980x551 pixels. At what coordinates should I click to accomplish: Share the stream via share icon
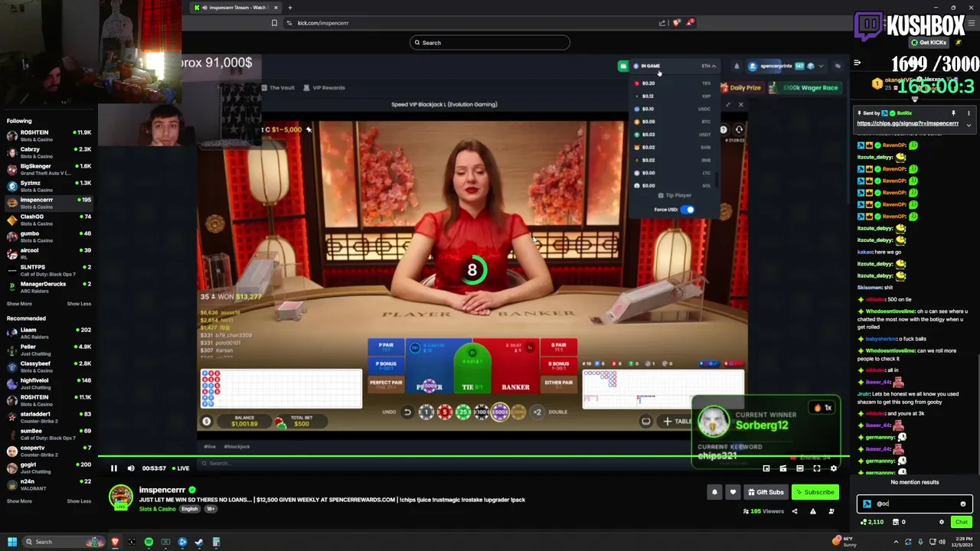(x=795, y=511)
